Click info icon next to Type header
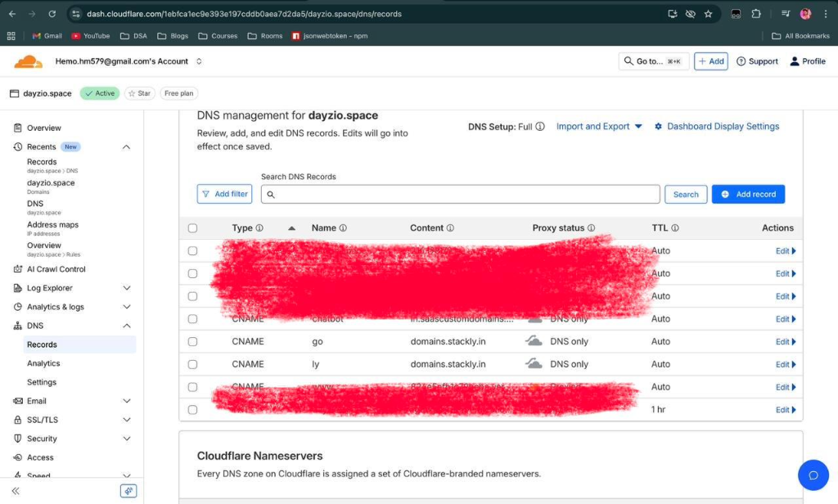This screenshot has height=504, width=838. [x=259, y=227]
